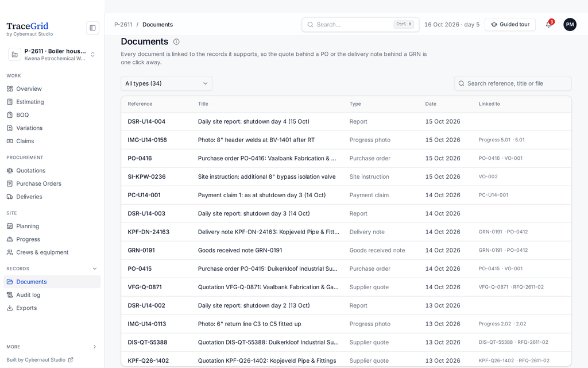Open the PO-0416 reference row
588x368 pixels.
140,158
